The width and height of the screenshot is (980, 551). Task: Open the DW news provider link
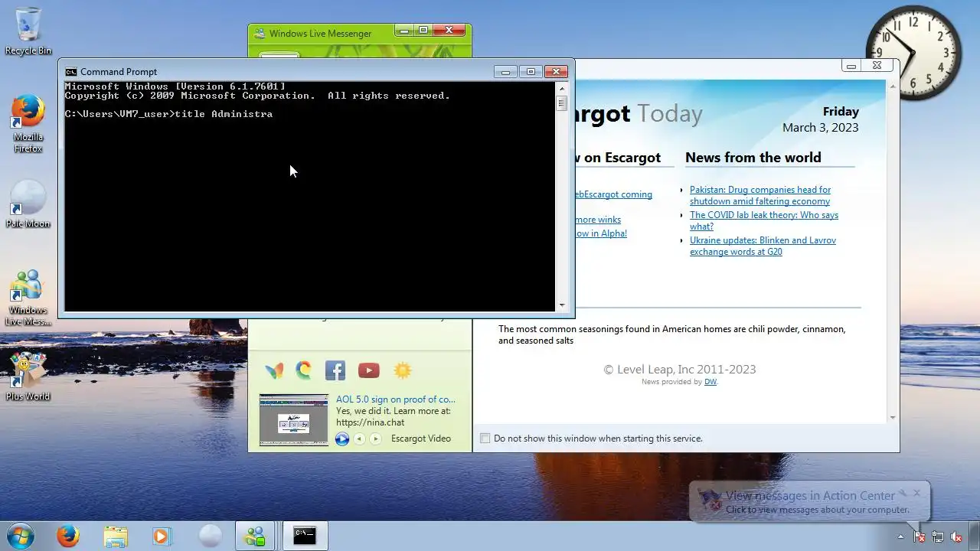(x=710, y=382)
